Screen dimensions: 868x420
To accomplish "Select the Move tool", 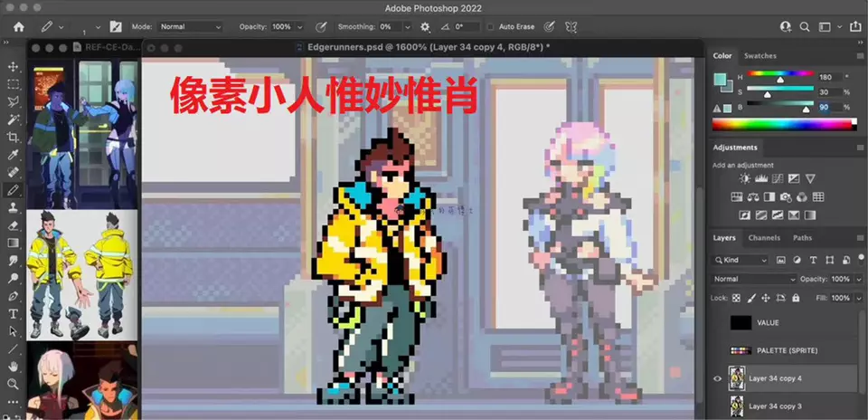I will [13, 66].
